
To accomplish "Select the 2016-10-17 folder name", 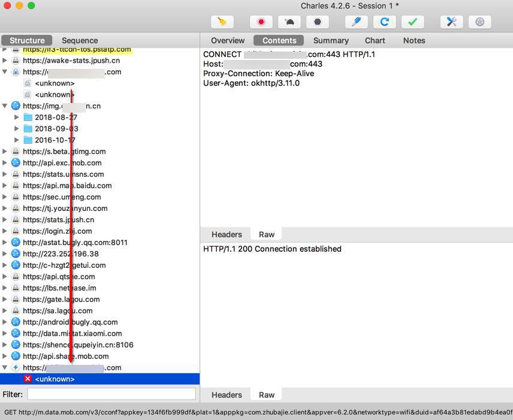I will pyautogui.click(x=55, y=140).
